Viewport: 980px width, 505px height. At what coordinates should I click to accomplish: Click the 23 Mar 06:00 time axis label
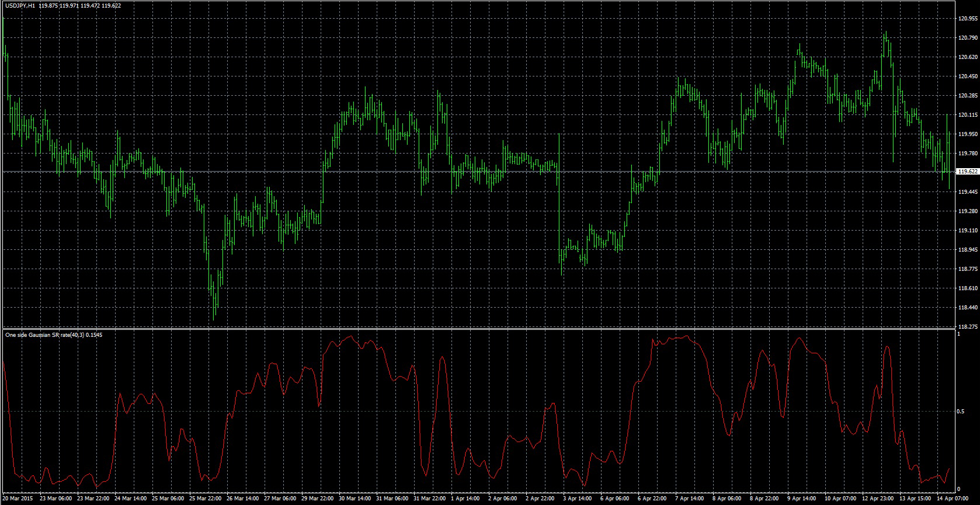click(57, 499)
